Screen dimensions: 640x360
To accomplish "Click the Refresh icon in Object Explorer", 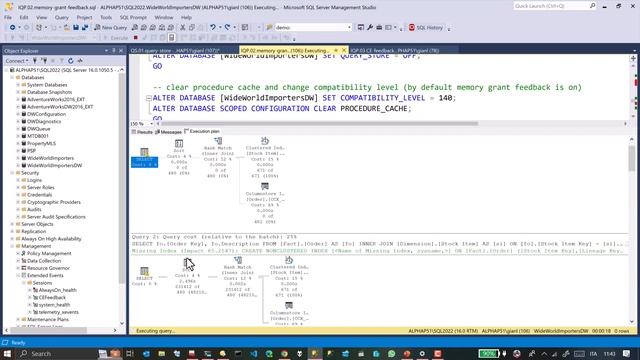I will (x=71, y=60).
